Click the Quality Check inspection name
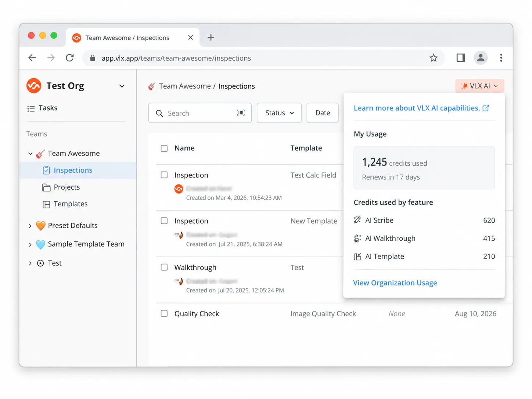This screenshot has height=399, width=532. [197, 314]
